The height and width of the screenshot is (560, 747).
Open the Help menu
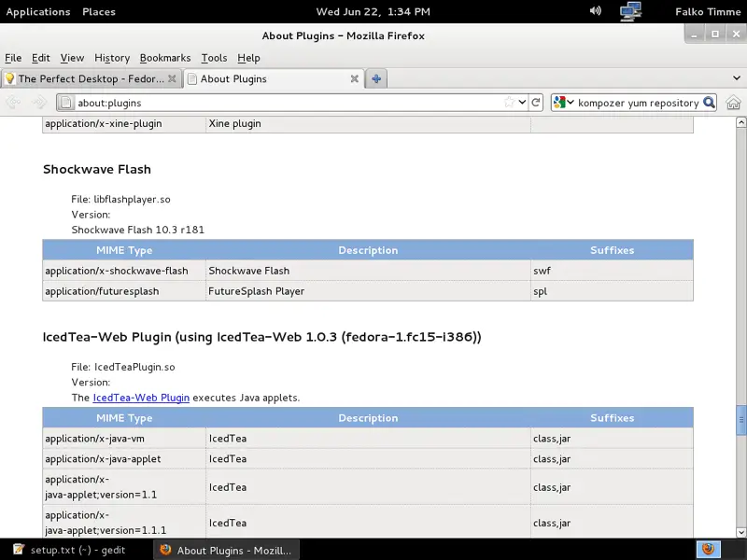click(248, 58)
